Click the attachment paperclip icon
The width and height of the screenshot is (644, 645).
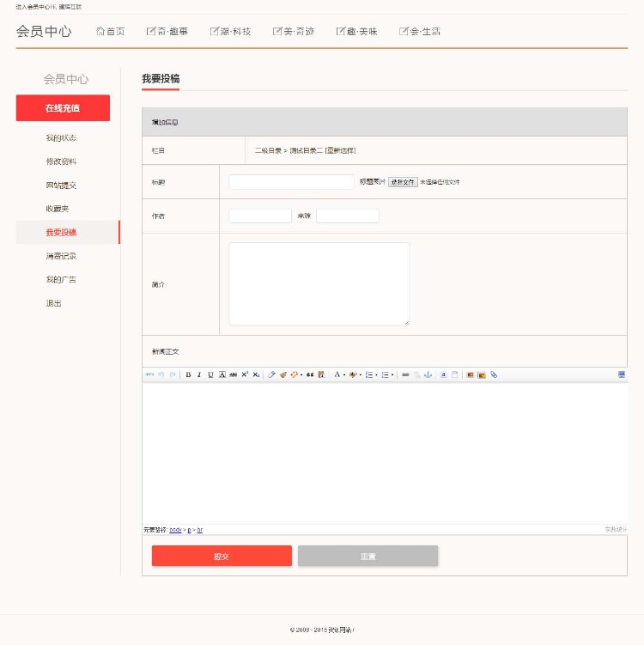[x=494, y=374]
